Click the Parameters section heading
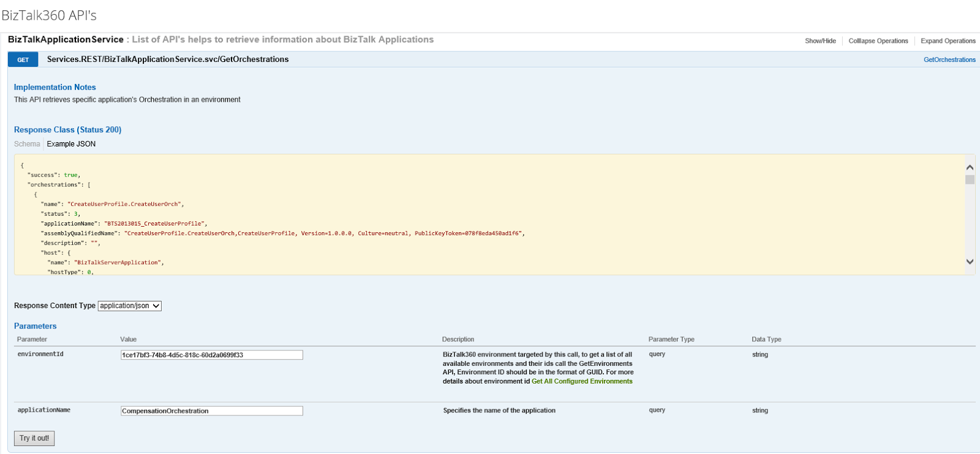Viewport: 980px width, 454px height. [x=35, y=326]
